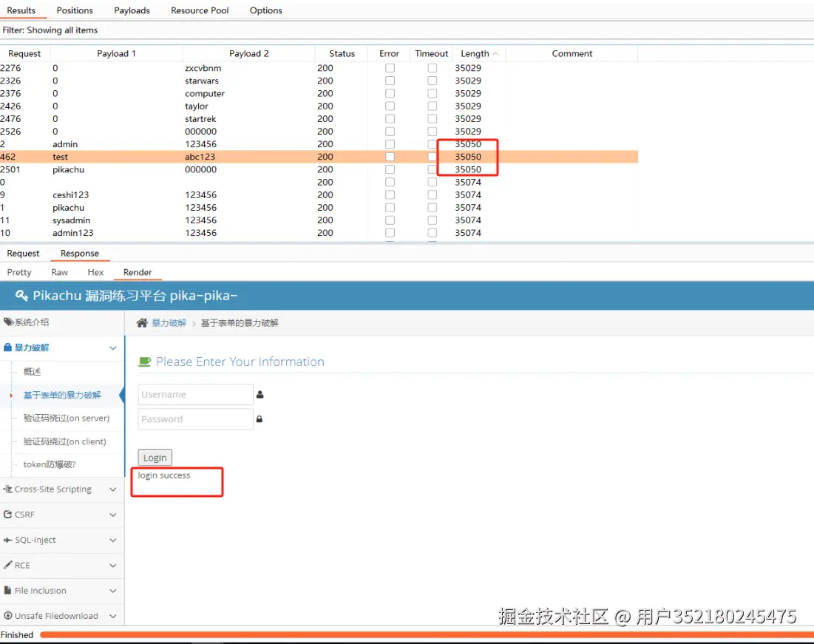This screenshot has width=814, height=644.
Task: Sort by the Status column header
Action: [x=342, y=53]
